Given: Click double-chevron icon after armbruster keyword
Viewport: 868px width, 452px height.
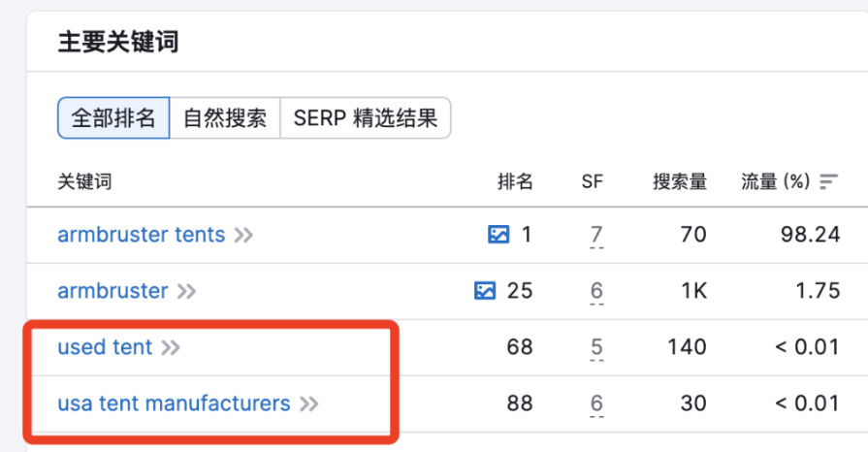Looking at the screenshot, I should pyautogui.click(x=187, y=291).
